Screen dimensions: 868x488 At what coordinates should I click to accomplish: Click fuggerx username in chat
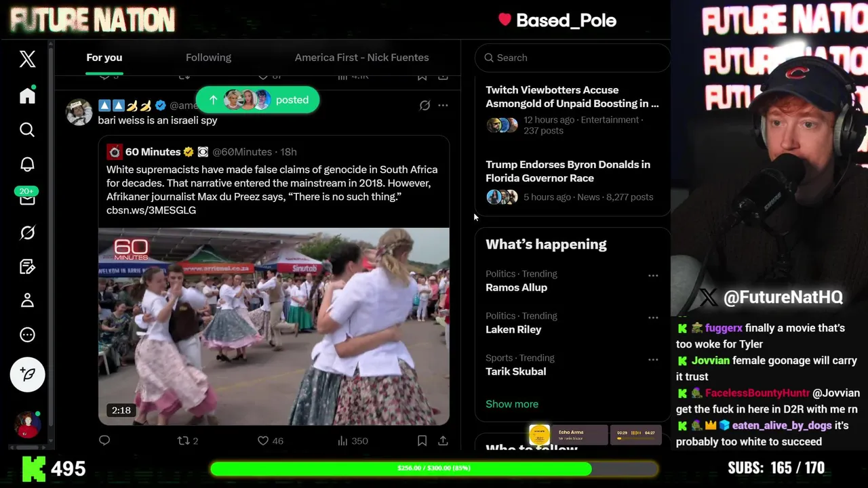pyautogui.click(x=724, y=328)
